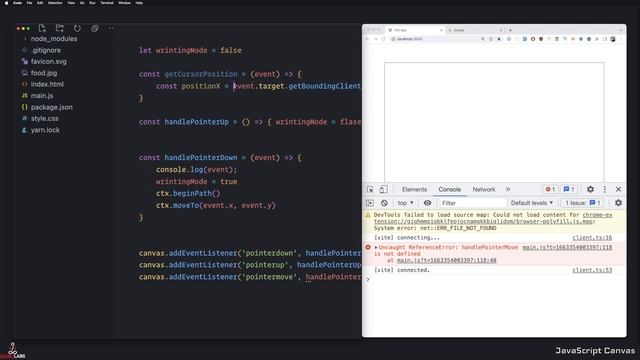Image resolution: width=640 pixels, height=360 pixels.
Task: Open DevTools customize three-dot menu
Action: click(x=604, y=189)
